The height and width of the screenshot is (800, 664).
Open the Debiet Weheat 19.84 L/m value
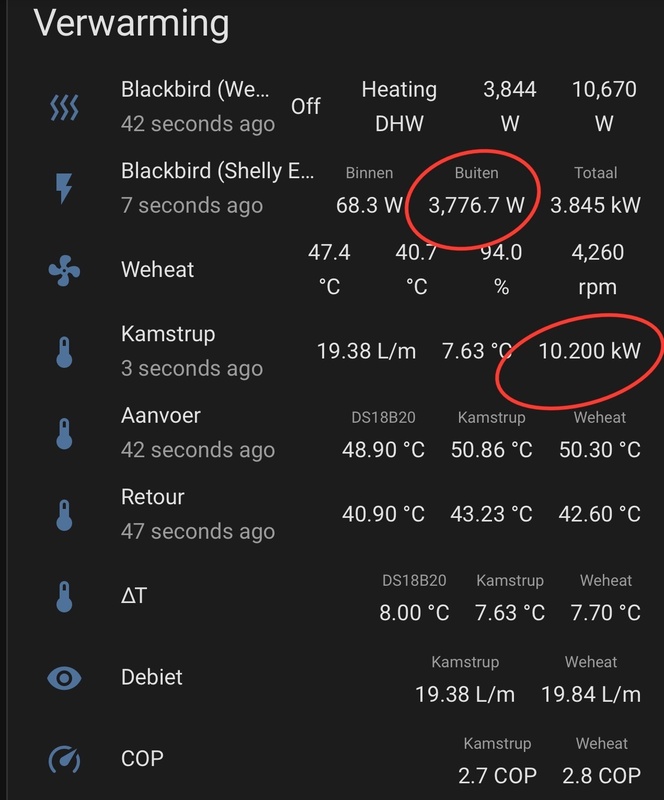pyautogui.click(x=590, y=694)
